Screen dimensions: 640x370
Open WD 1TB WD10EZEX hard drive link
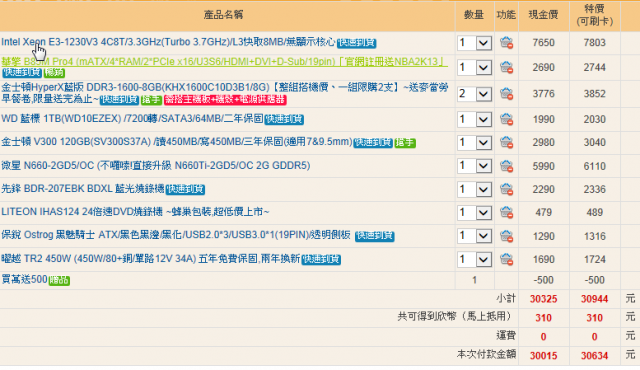click(x=132, y=119)
